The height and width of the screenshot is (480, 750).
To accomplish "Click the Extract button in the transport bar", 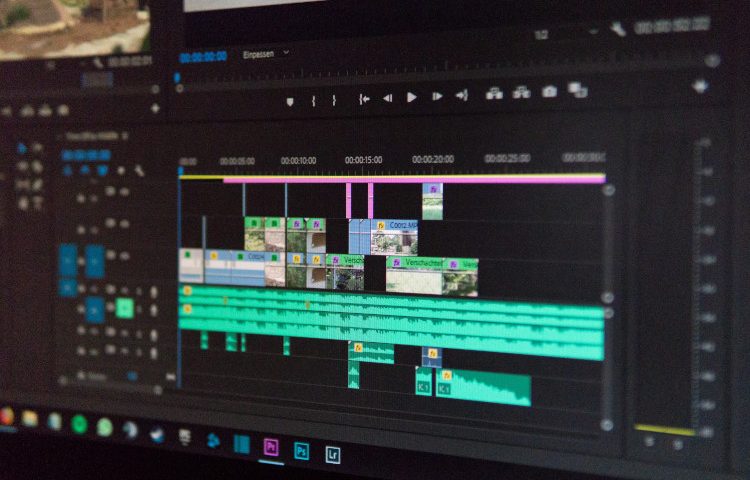I will (521, 93).
